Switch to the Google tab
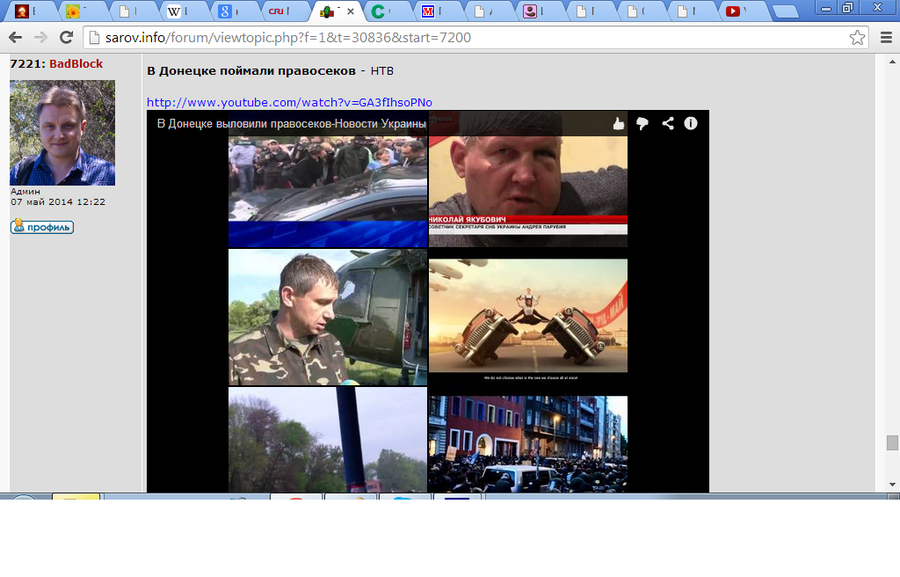This screenshot has height=577, width=900. (234, 12)
